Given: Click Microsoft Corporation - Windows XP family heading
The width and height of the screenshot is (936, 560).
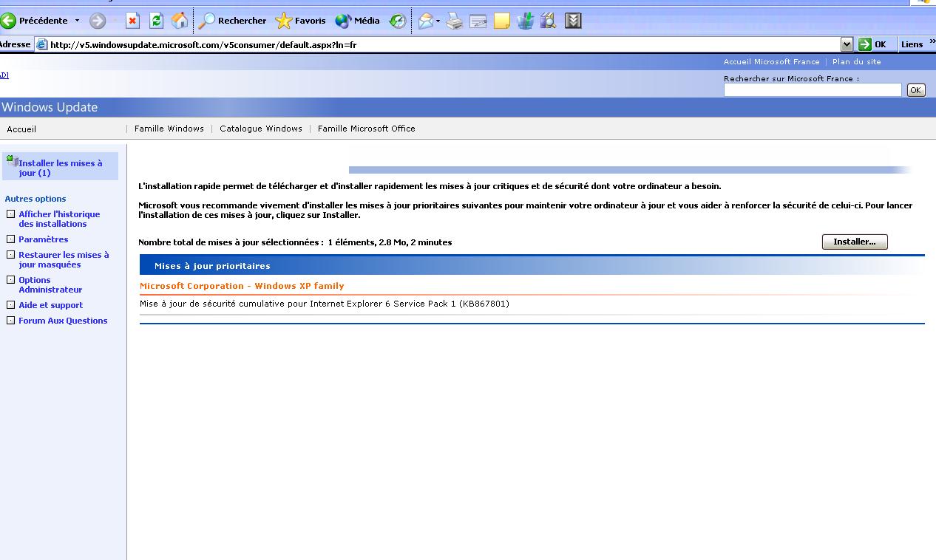Looking at the screenshot, I should (x=242, y=286).
